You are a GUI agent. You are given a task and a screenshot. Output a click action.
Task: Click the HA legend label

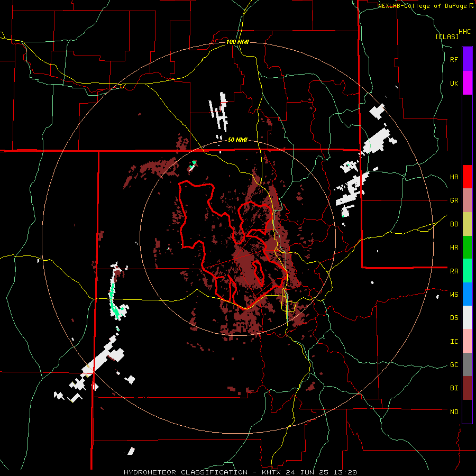tap(454, 177)
